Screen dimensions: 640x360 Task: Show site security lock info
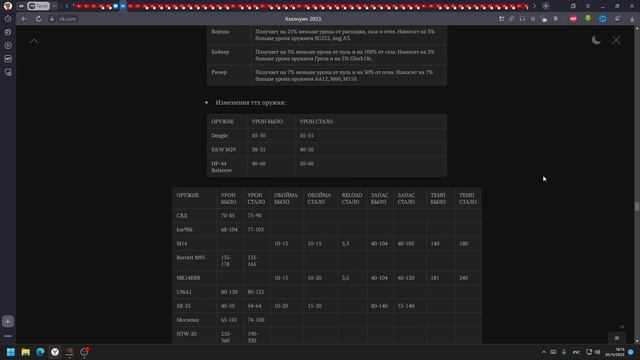tap(52, 19)
